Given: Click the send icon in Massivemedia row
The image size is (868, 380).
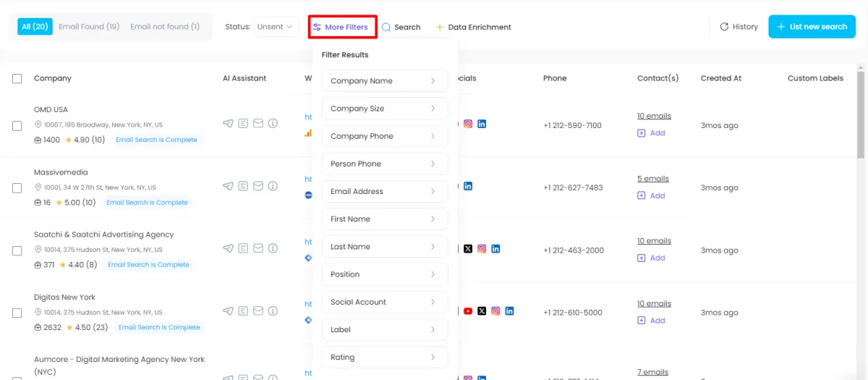Looking at the screenshot, I should point(229,186).
